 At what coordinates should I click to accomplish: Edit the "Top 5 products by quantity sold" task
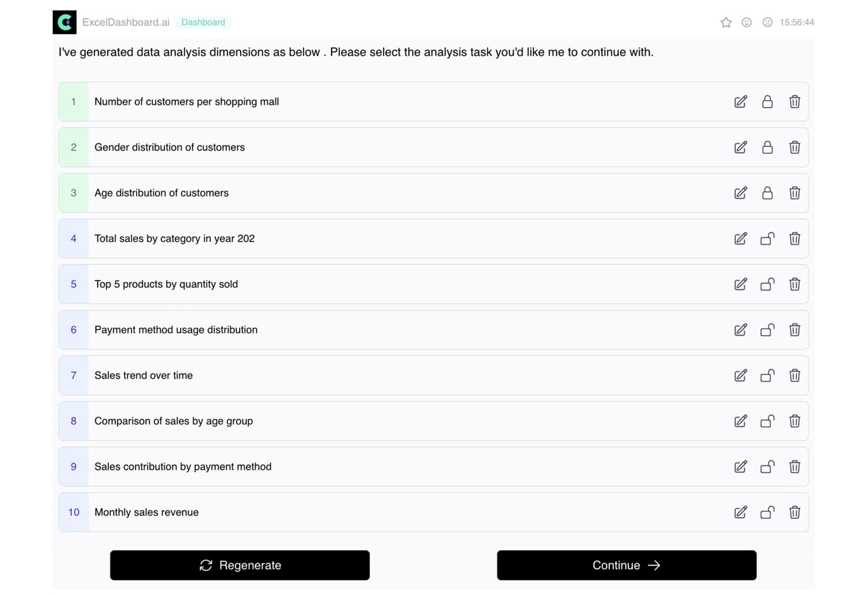pos(741,284)
